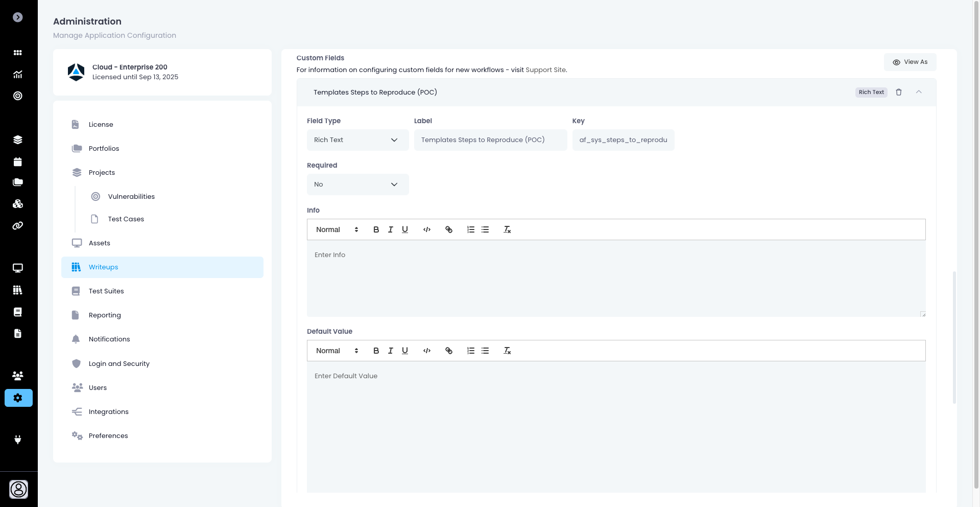
Task: Collapse the Templates Steps to Reproduce panel
Action: click(919, 92)
